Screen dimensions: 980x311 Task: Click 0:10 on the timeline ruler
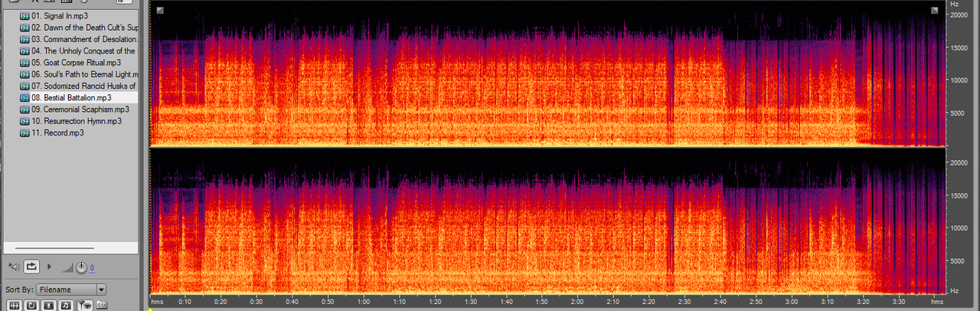click(x=185, y=302)
